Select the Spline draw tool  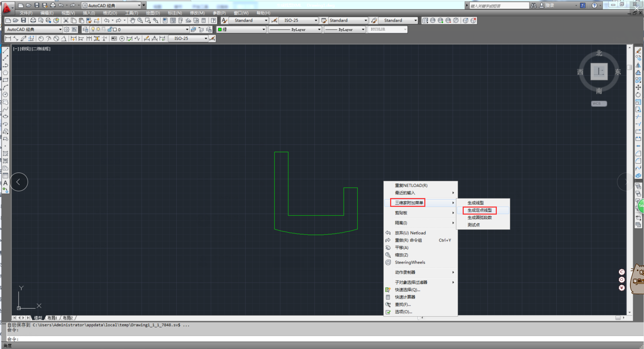point(5,109)
